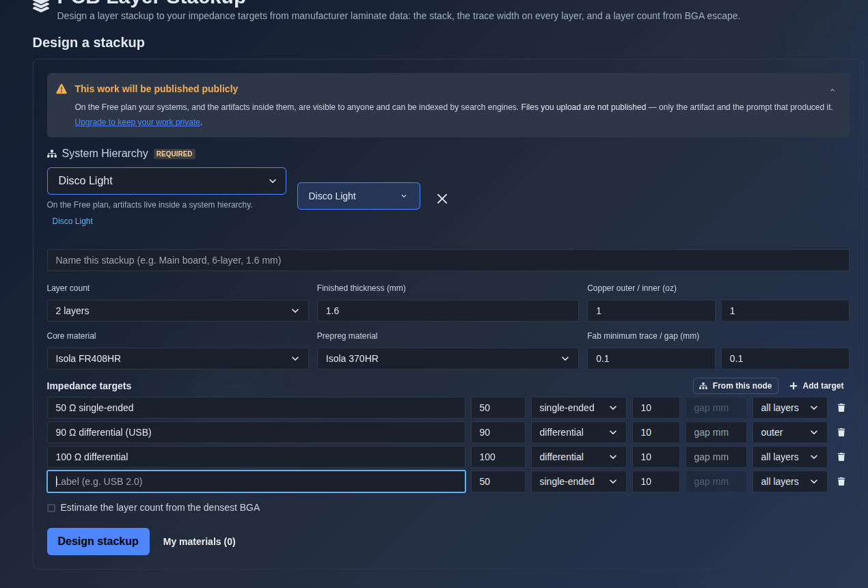Focus the Name this stackup field

[448, 260]
